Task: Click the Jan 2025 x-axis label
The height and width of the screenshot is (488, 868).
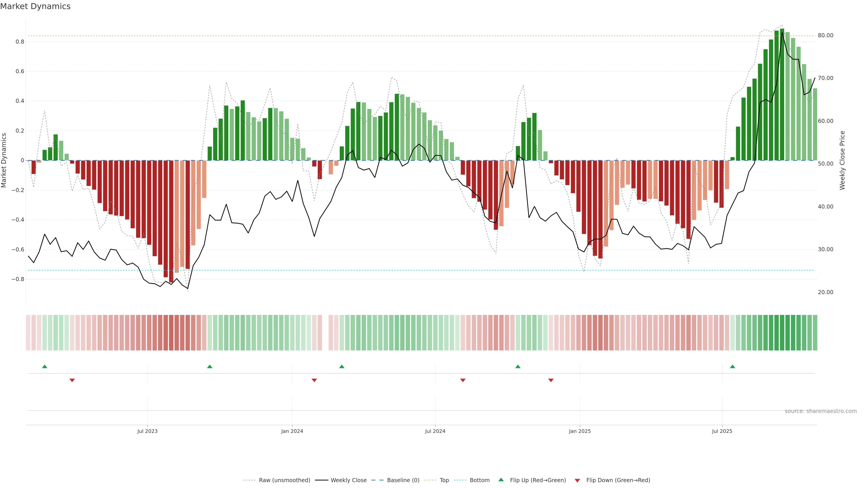Action: click(x=580, y=431)
